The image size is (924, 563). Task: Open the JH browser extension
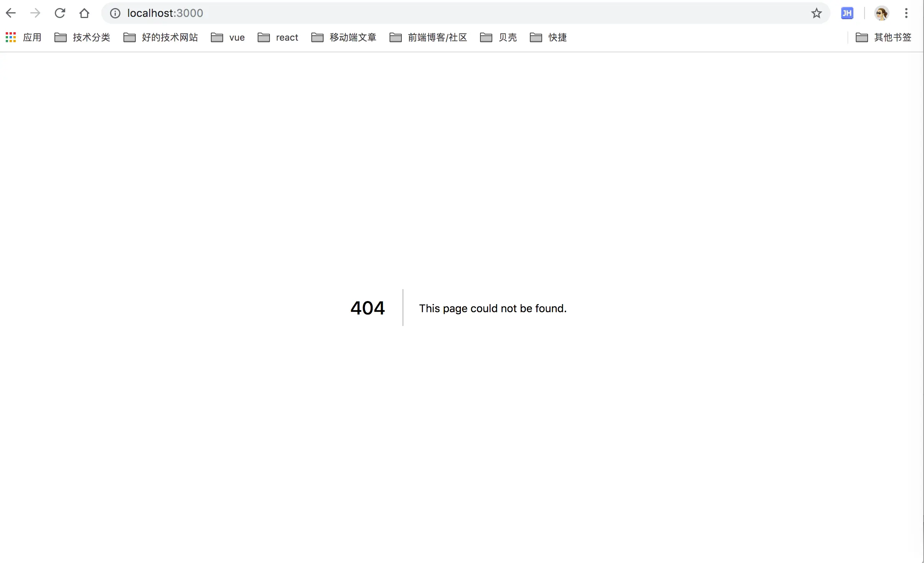point(847,13)
